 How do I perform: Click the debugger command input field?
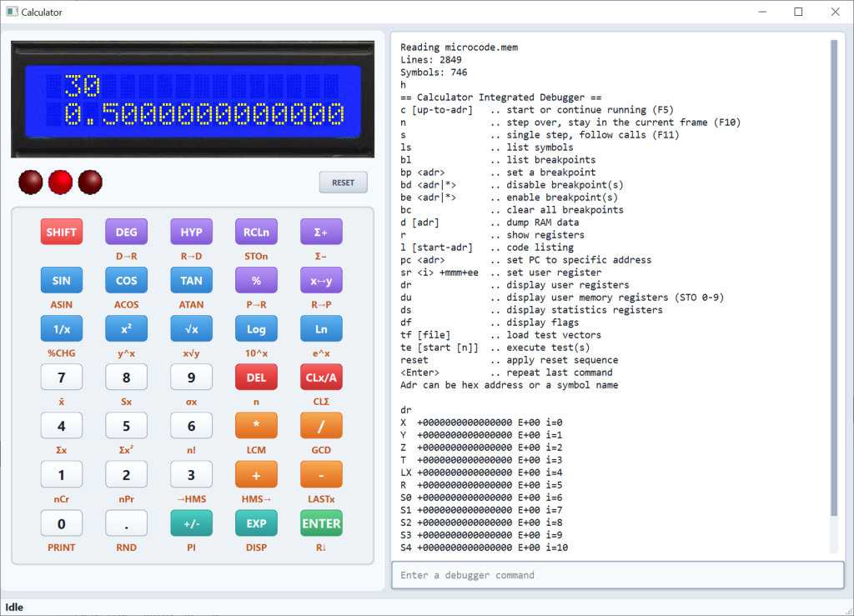point(617,574)
